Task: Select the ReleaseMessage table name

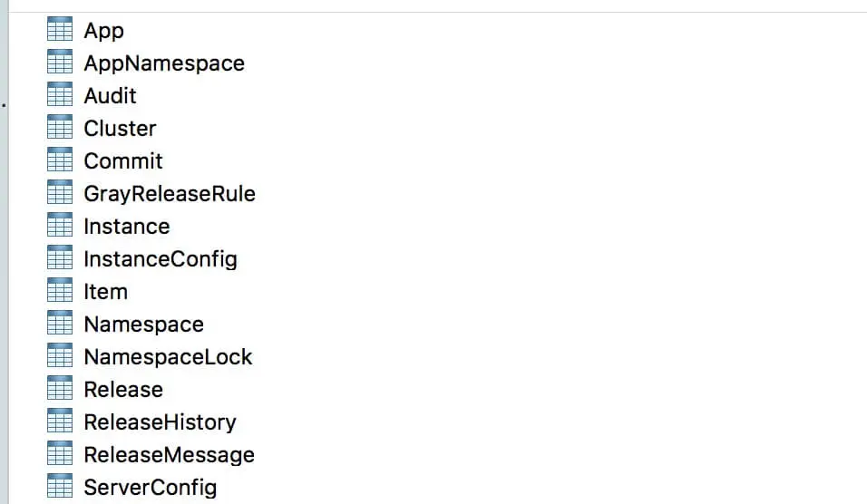Action: pos(169,455)
